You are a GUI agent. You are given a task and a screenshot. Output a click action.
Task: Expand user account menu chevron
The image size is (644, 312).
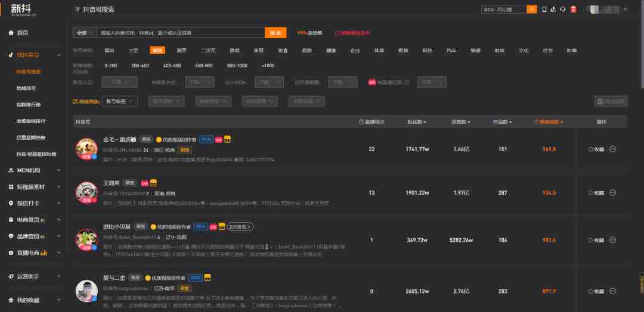626,10
